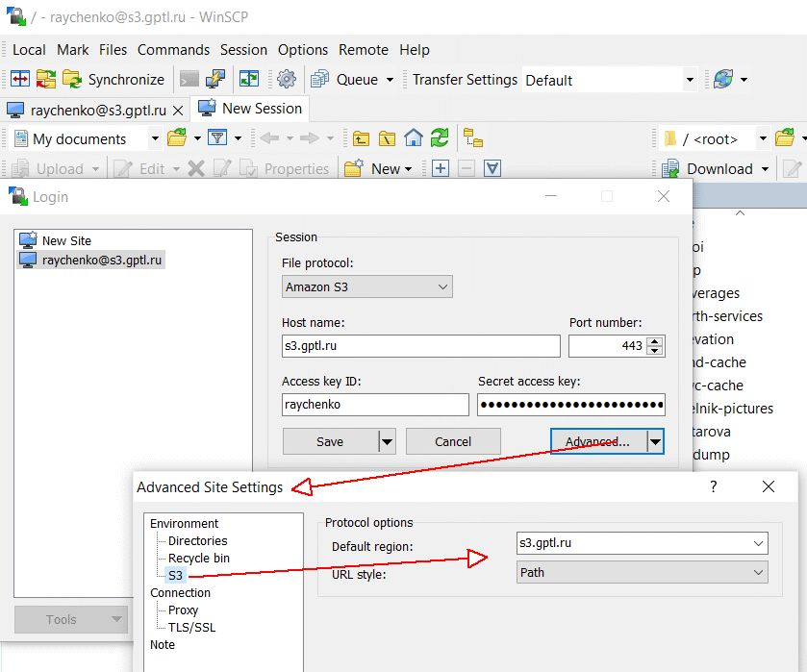807x672 pixels.
Task: Select Recycle bin in the settings tree
Action: pyautogui.click(x=199, y=559)
